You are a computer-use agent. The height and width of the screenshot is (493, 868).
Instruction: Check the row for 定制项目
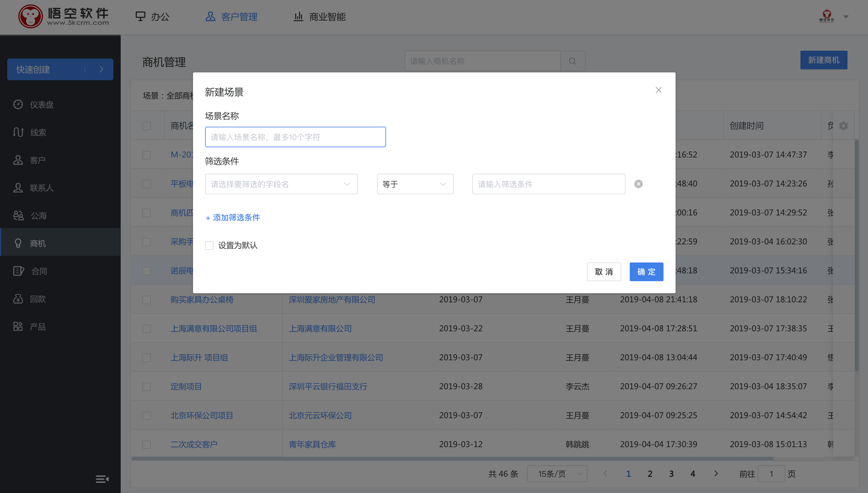pyautogui.click(x=147, y=387)
